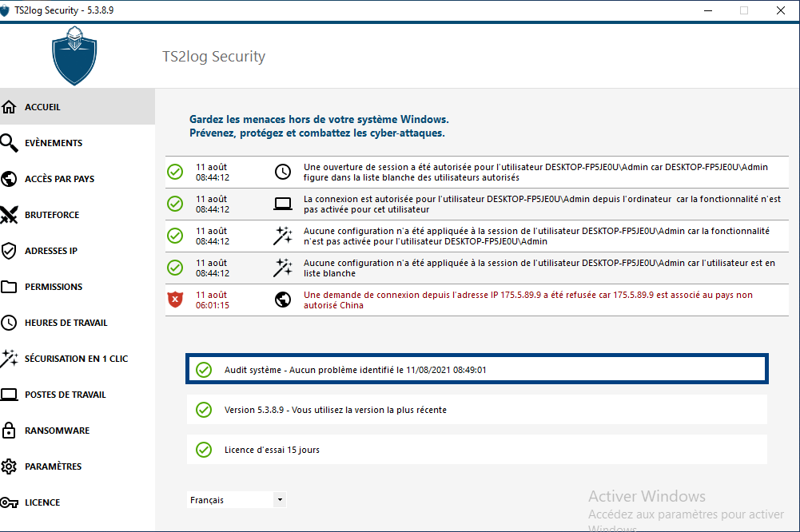The width and height of the screenshot is (800, 532).
Task: Click the globe icon in the China refusal event row
Action: point(283,300)
